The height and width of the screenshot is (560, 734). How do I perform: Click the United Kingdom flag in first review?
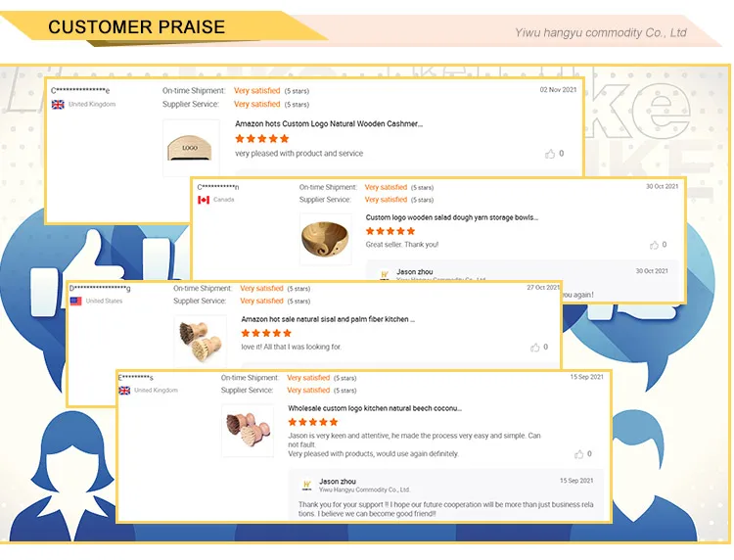[58, 104]
